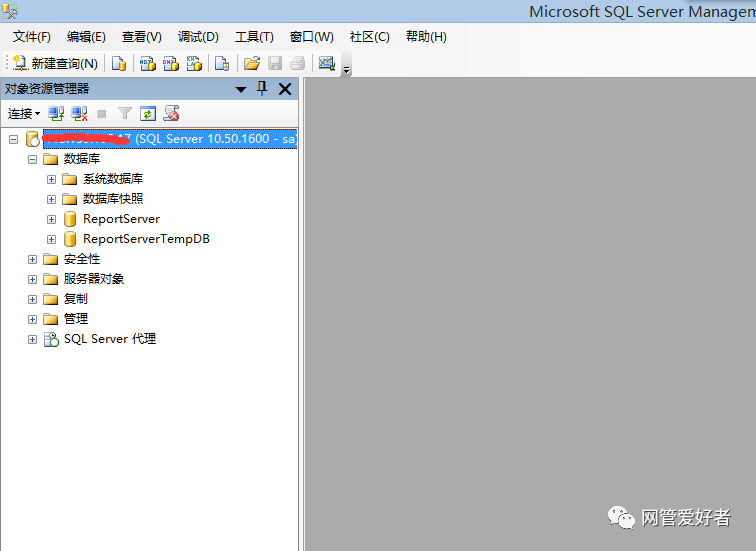This screenshot has height=551, width=756.
Task: Select the ReportServer database
Action: (x=122, y=219)
